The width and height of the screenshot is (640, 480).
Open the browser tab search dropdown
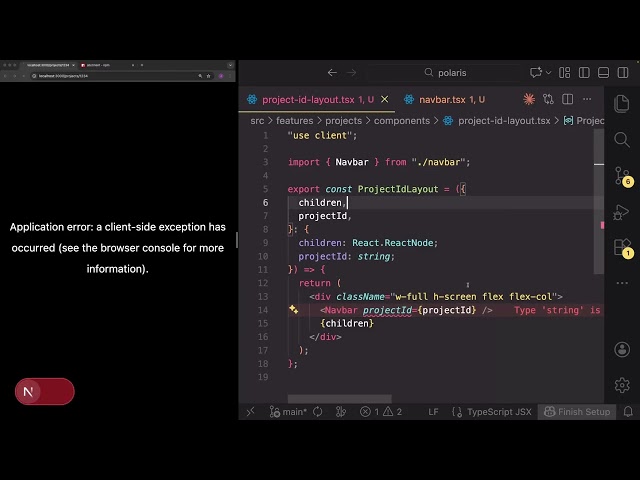click(230, 65)
